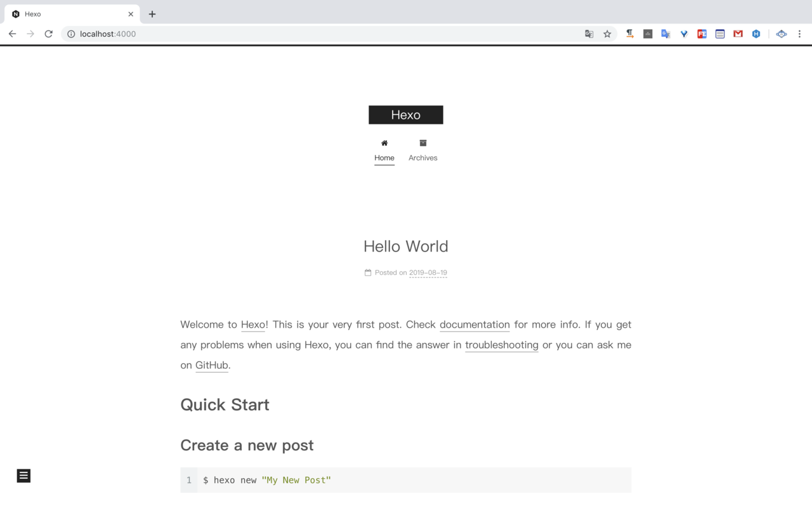Click the Posted on label

click(x=391, y=272)
